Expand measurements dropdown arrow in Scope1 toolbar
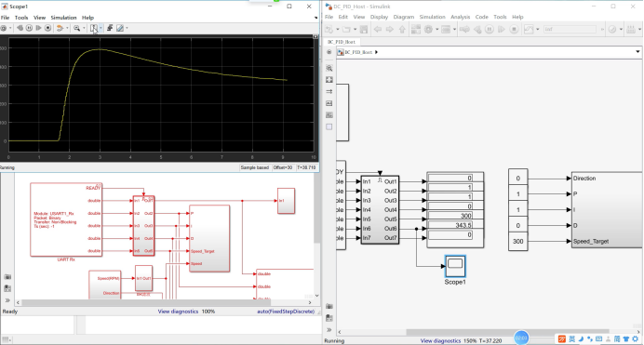Image resolution: width=644 pixels, height=345 pixels. click(127, 28)
